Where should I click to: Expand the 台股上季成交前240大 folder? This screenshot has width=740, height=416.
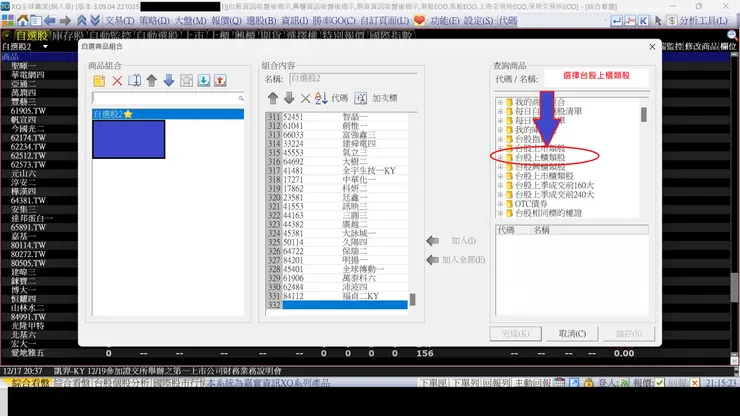pyautogui.click(x=500, y=195)
